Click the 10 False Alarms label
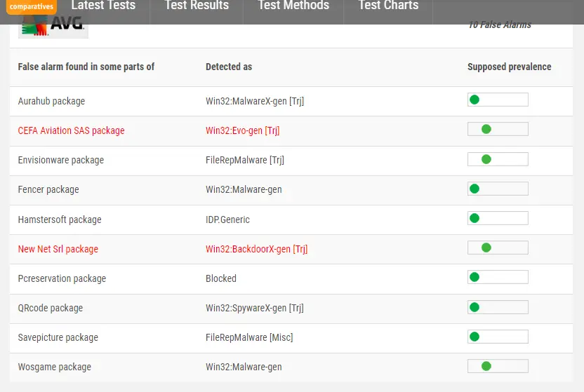Viewport: 584px width, 392px height. pyautogui.click(x=500, y=25)
